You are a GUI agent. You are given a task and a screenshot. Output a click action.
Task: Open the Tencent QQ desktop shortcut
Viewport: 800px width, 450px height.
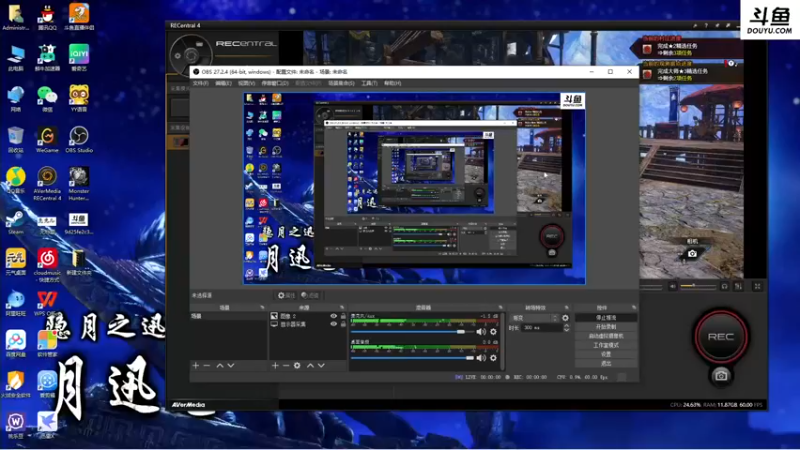(x=47, y=17)
